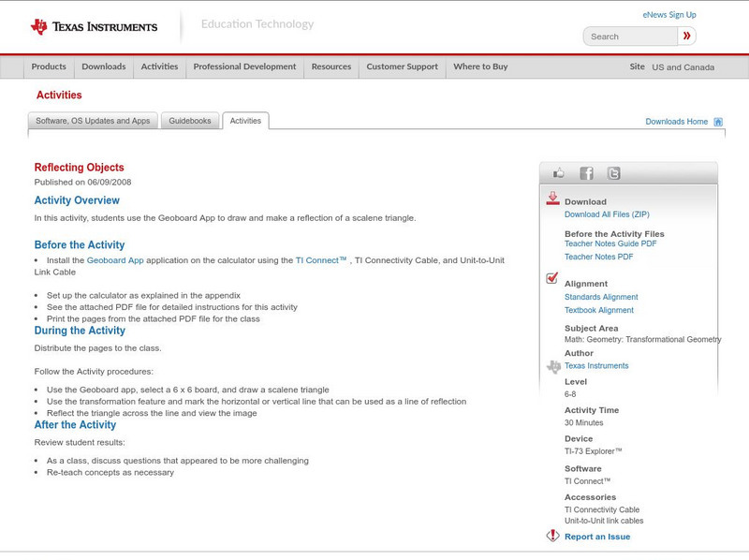Click the 'TI Connectivity Cable' accessory text
This screenshot has width=749, height=560.
pyautogui.click(x=602, y=509)
